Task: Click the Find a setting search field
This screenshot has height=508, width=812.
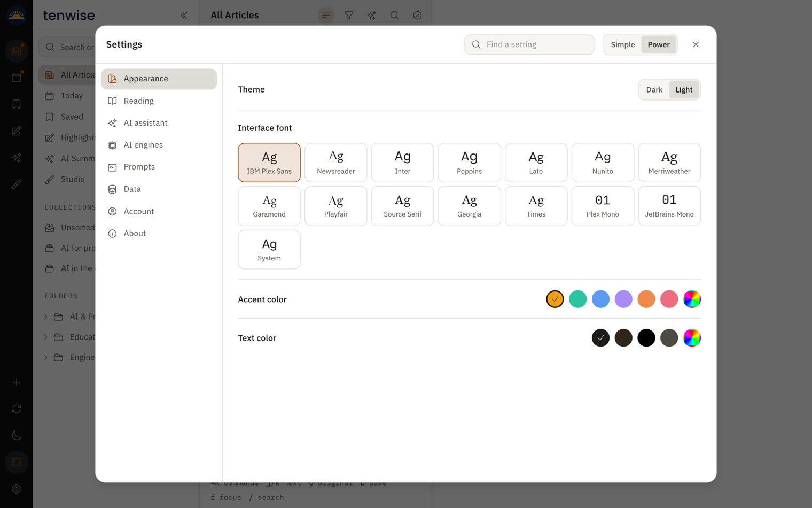Action: [529, 44]
